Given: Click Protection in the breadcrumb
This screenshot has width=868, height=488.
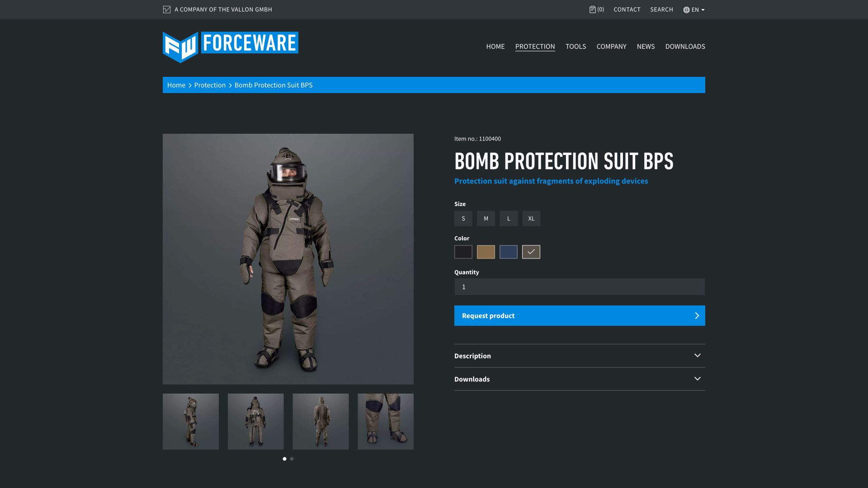Looking at the screenshot, I should (210, 85).
